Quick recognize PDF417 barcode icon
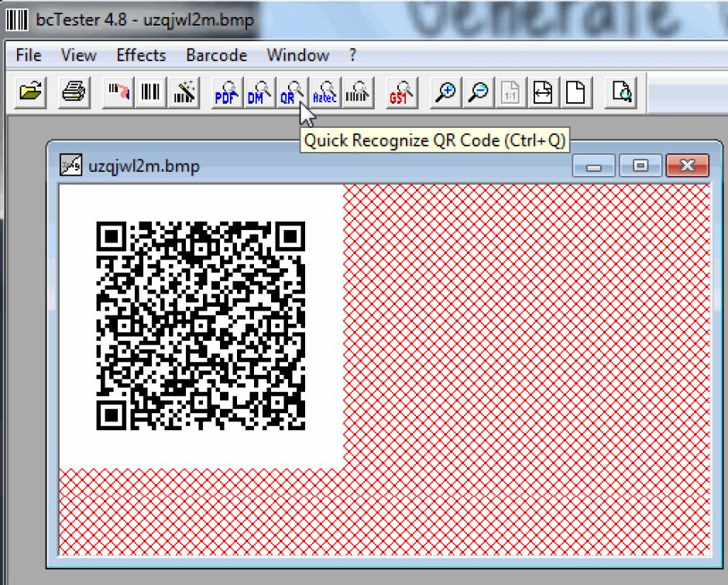 tap(227, 92)
